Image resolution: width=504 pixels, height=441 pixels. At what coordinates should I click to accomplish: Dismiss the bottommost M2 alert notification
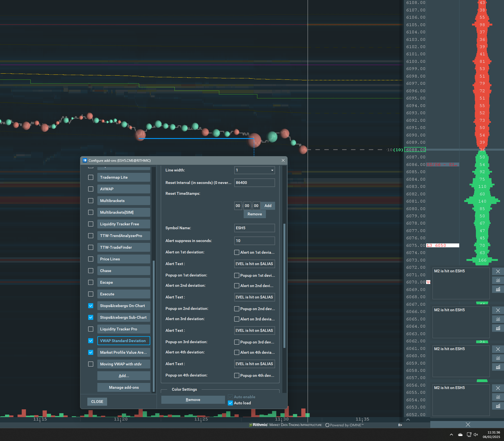click(498, 388)
